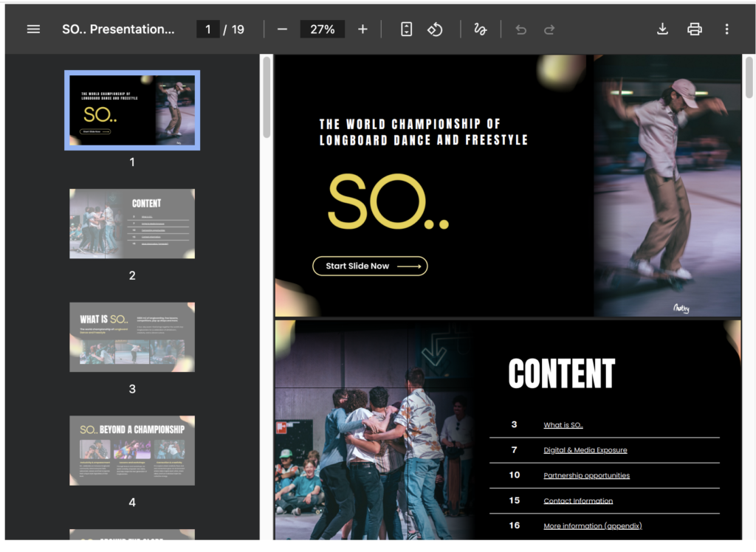Click the undo arrow icon

pos(521,30)
